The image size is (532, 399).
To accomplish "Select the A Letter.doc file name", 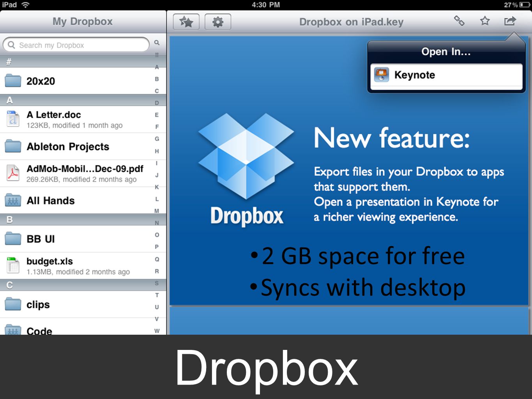I will pyautogui.click(x=54, y=115).
